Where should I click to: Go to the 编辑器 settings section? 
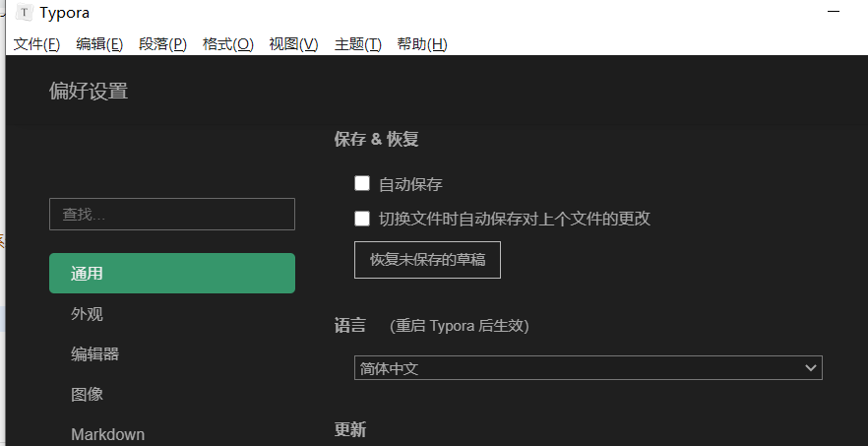pyautogui.click(x=94, y=354)
